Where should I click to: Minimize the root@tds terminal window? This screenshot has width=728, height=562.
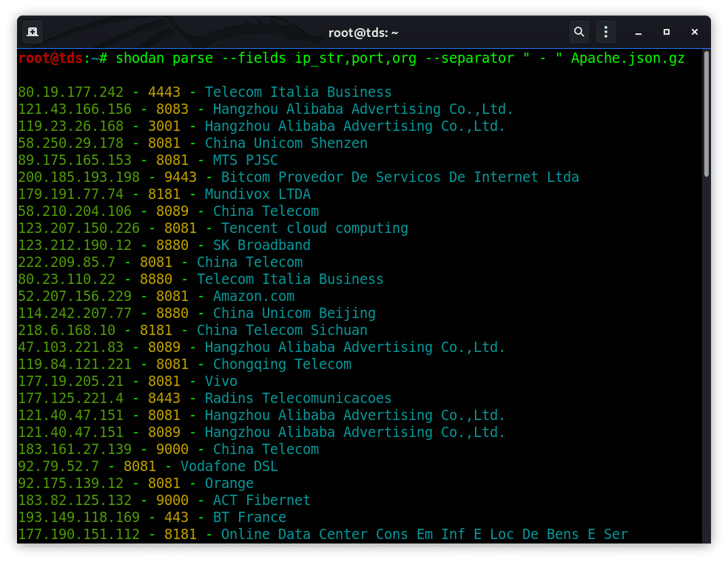[x=638, y=33]
